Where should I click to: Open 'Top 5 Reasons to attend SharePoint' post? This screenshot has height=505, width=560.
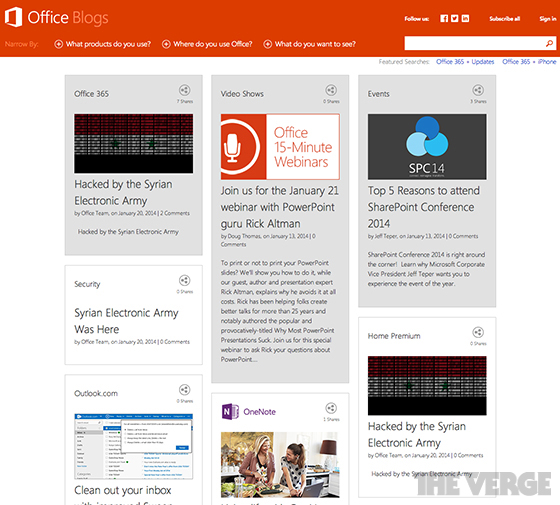point(424,207)
